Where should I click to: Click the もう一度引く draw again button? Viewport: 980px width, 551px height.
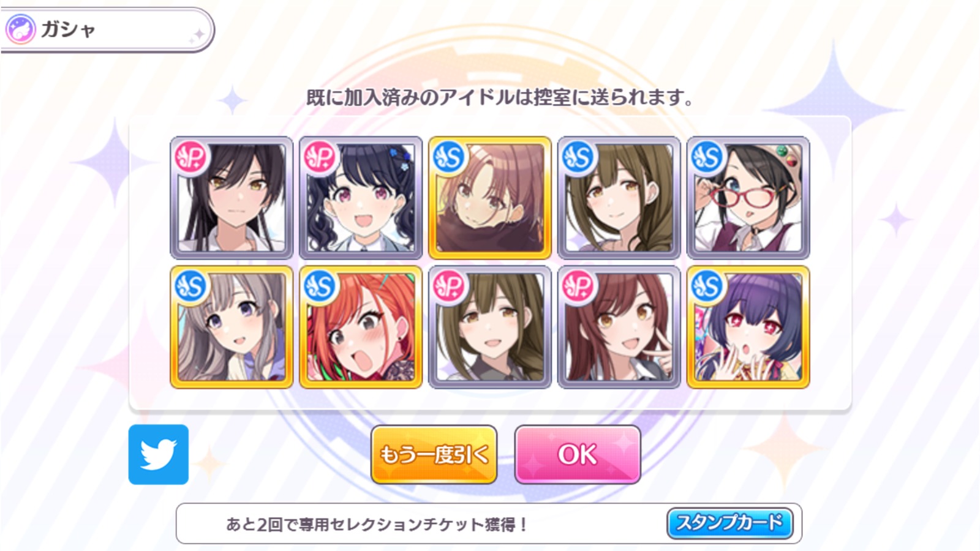click(x=434, y=454)
